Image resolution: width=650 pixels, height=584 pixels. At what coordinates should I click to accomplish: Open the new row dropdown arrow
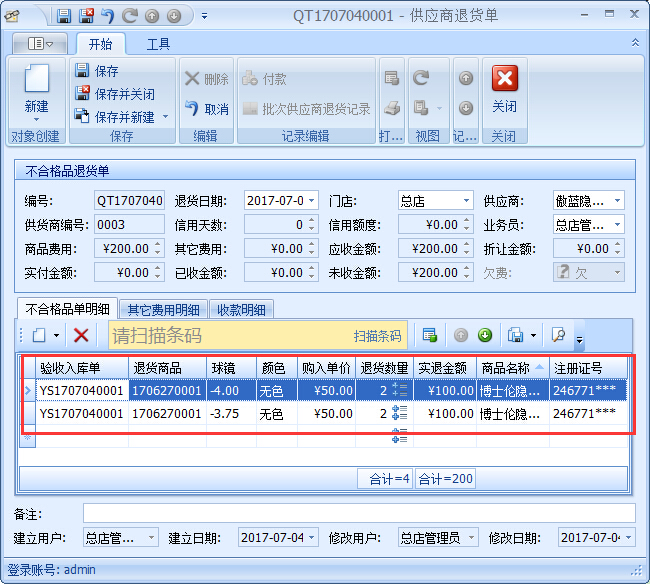(x=56, y=335)
